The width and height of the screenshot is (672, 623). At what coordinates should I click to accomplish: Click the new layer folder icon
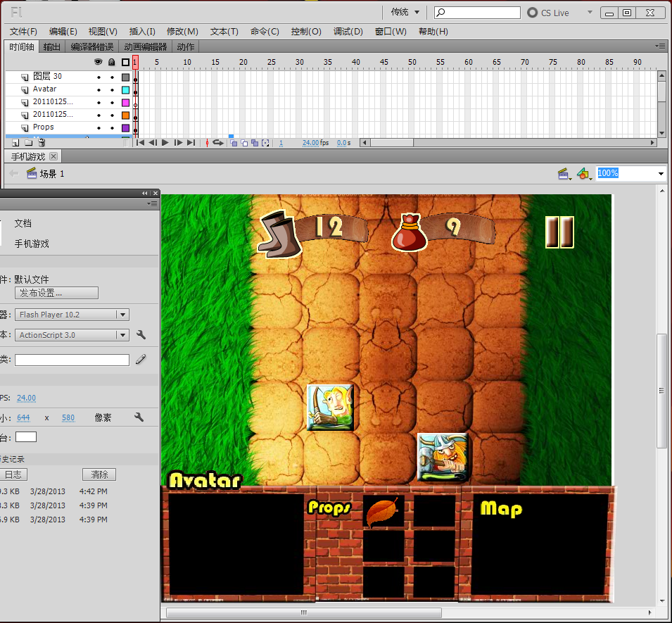click(x=28, y=143)
